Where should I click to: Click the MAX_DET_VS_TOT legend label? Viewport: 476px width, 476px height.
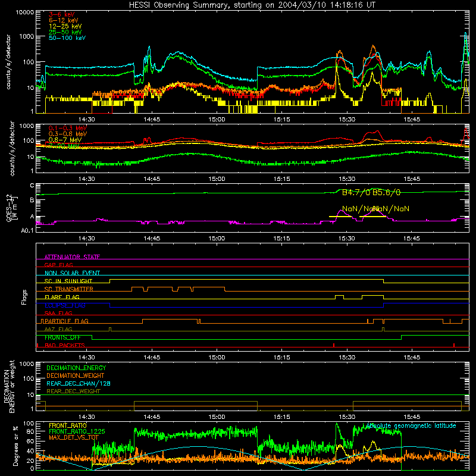coord(74,437)
